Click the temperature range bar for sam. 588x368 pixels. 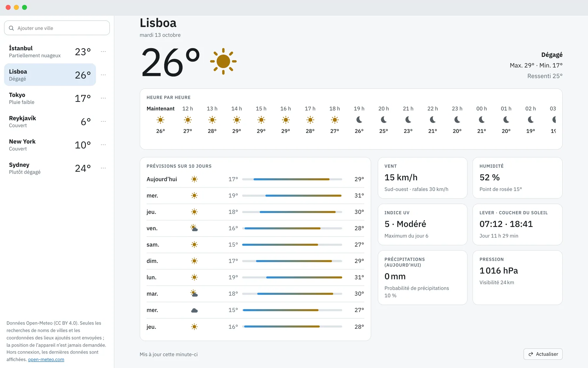click(x=292, y=245)
